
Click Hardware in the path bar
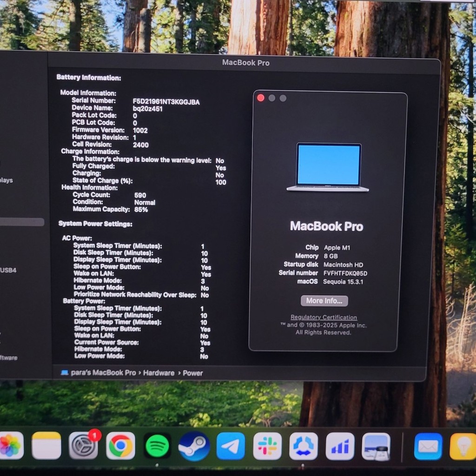click(159, 373)
